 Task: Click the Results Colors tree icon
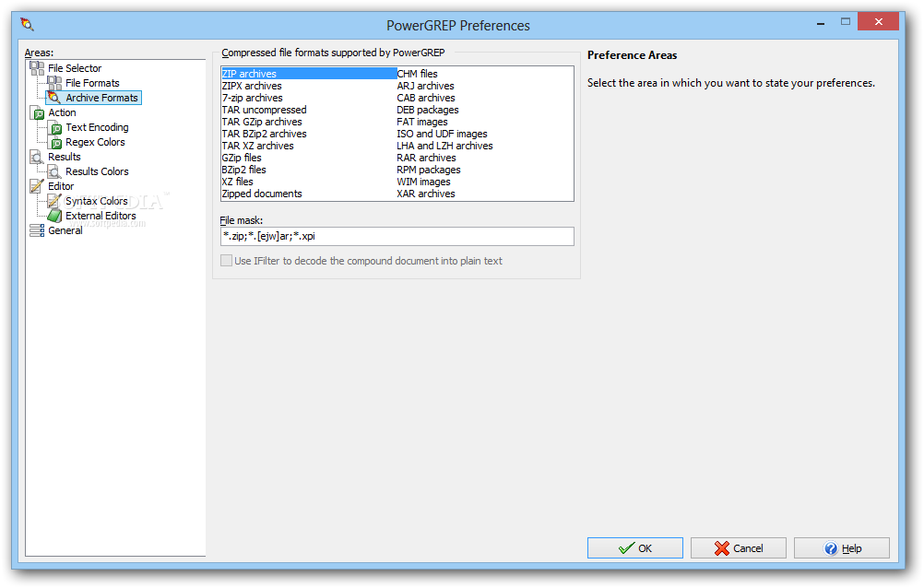pyautogui.click(x=54, y=171)
